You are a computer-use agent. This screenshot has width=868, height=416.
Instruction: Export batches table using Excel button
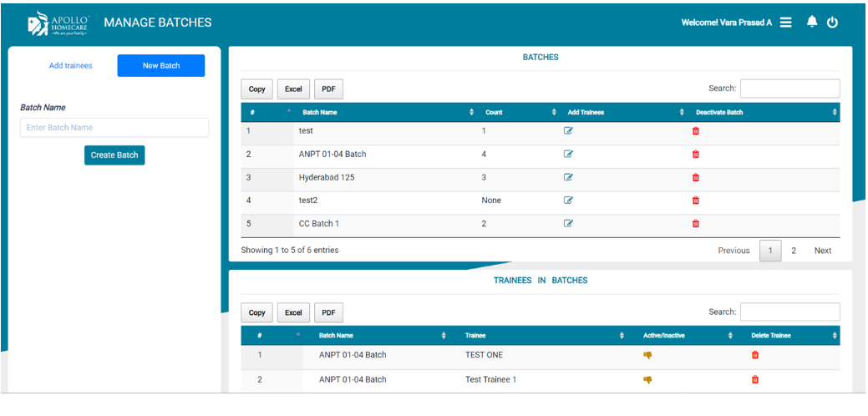click(293, 89)
